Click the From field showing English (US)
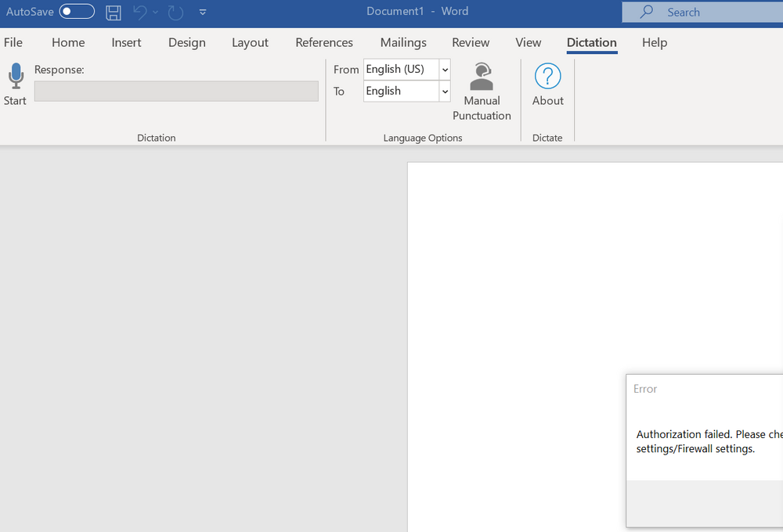 point(402,70)
